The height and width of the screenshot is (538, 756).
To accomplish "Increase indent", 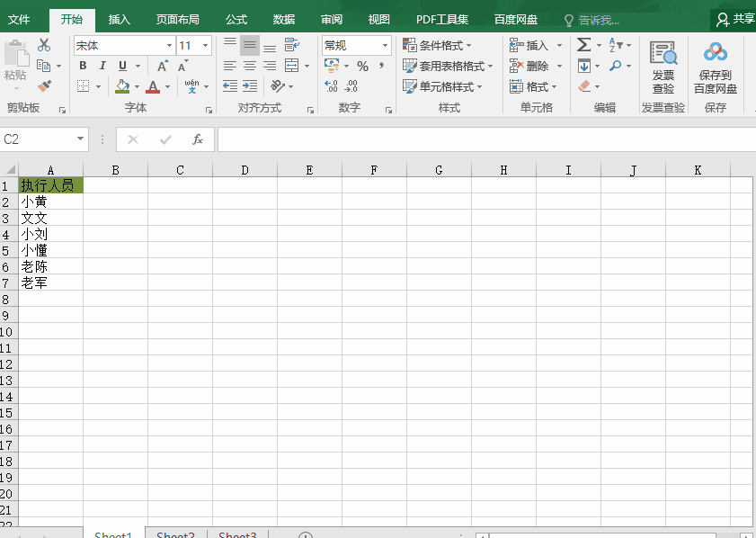I will click(x=250, y=86).
